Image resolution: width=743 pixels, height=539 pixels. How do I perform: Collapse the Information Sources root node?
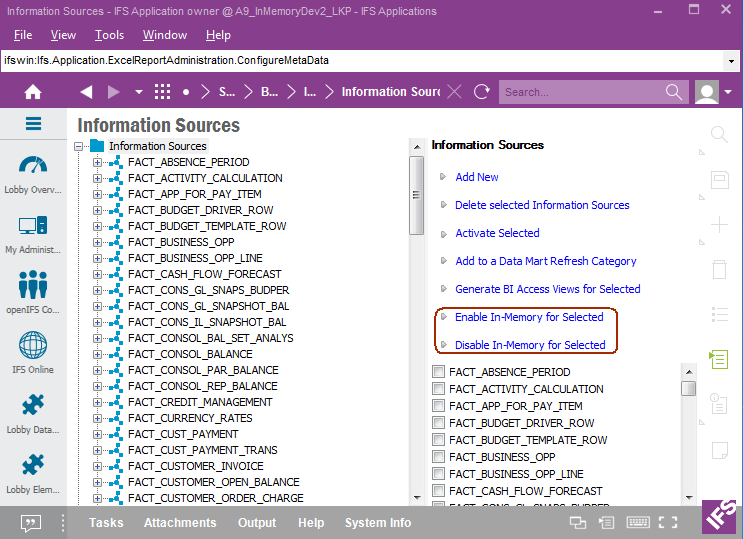coord(79,146)
